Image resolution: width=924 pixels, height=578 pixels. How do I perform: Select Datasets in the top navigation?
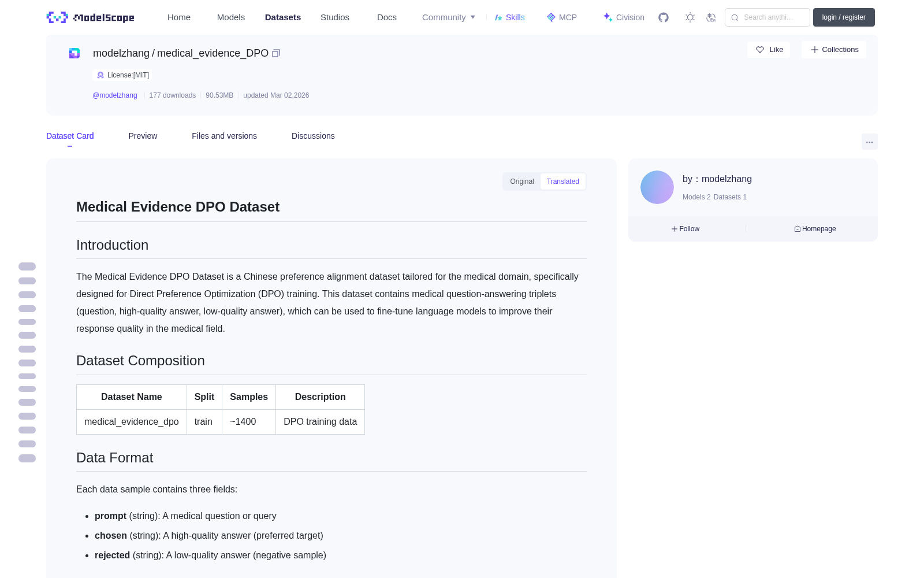click(x=283, y=17)
